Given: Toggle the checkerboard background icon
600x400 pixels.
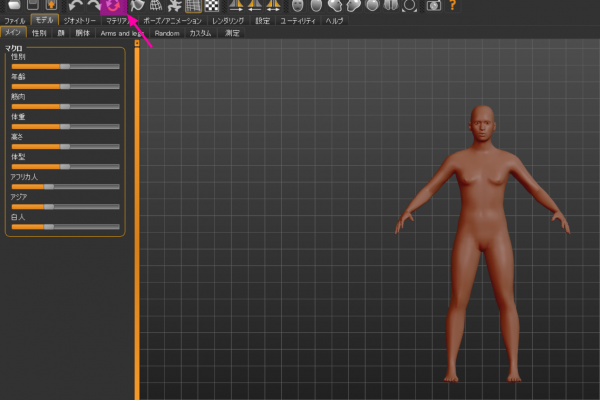Looking at the screenshot, I should (212, 5).
